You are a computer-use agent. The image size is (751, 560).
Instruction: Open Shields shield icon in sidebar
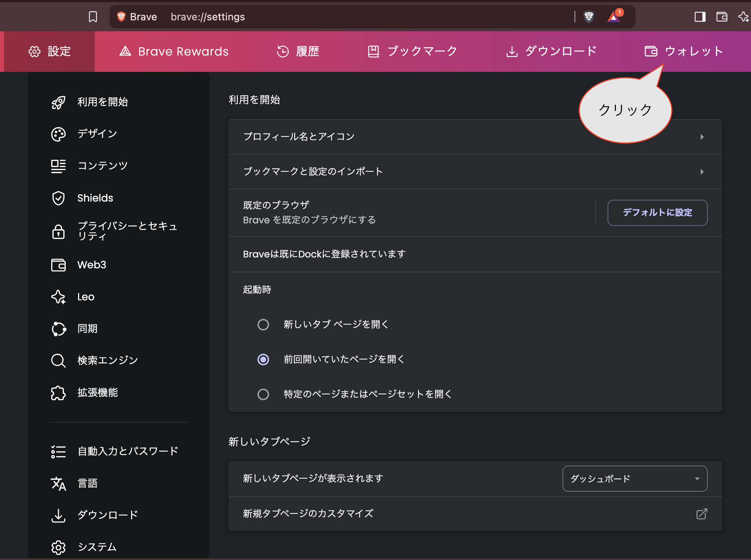pyautogui.click(x=58, y=198)
